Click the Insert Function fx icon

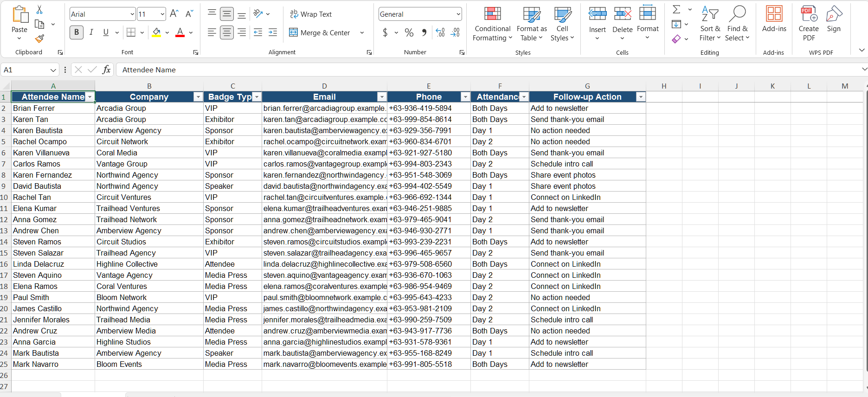click(x=107, y=70)
